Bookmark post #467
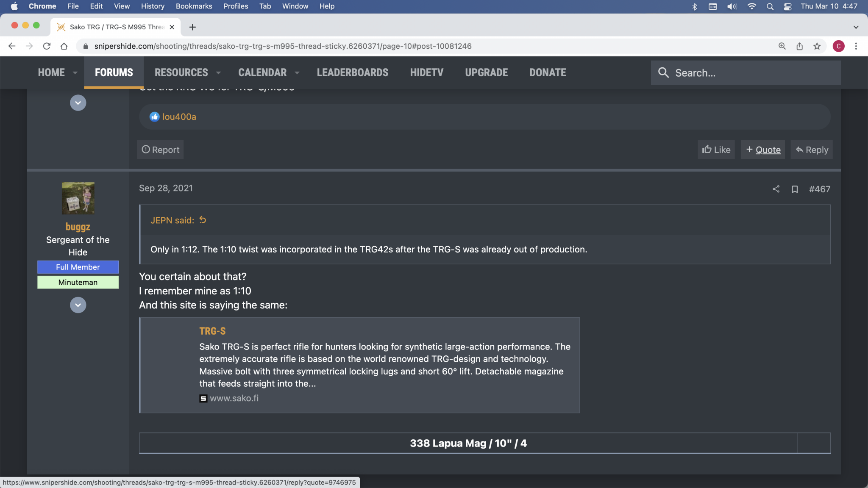This screenshot has width=868, height=488. (795, 189)
